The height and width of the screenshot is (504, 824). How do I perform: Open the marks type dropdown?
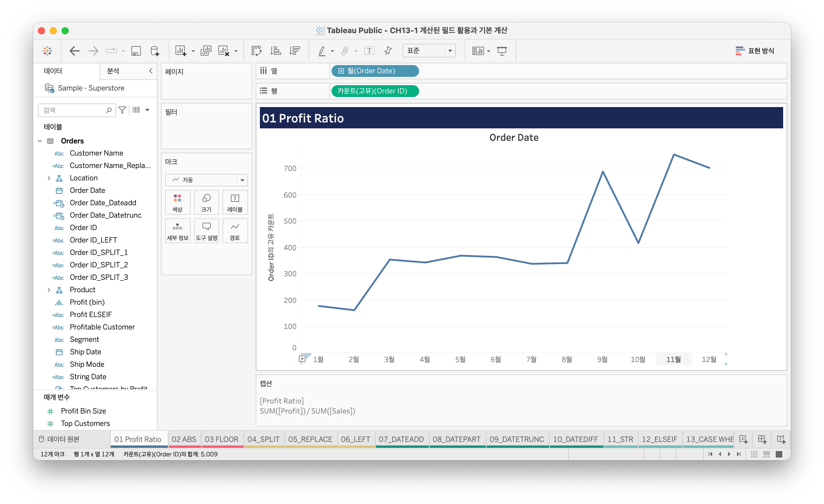coord(206,180)
